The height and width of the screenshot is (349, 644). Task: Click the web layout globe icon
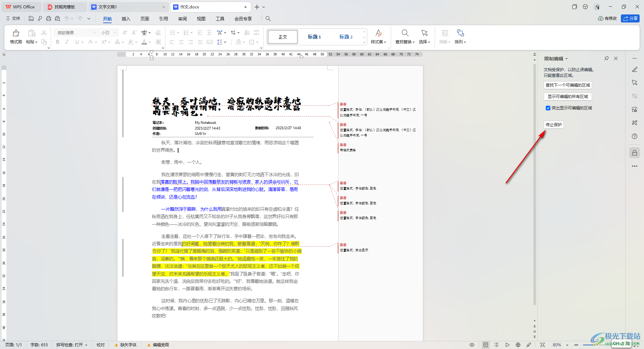[x=518, y=345]
